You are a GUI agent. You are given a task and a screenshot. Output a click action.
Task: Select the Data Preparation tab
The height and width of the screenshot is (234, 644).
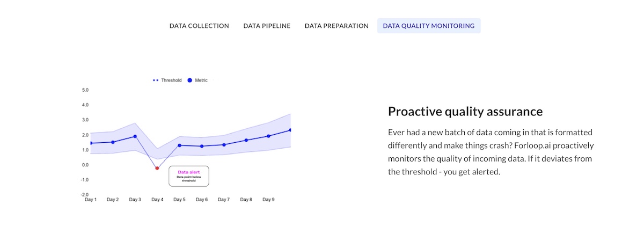tap(336, 26)
